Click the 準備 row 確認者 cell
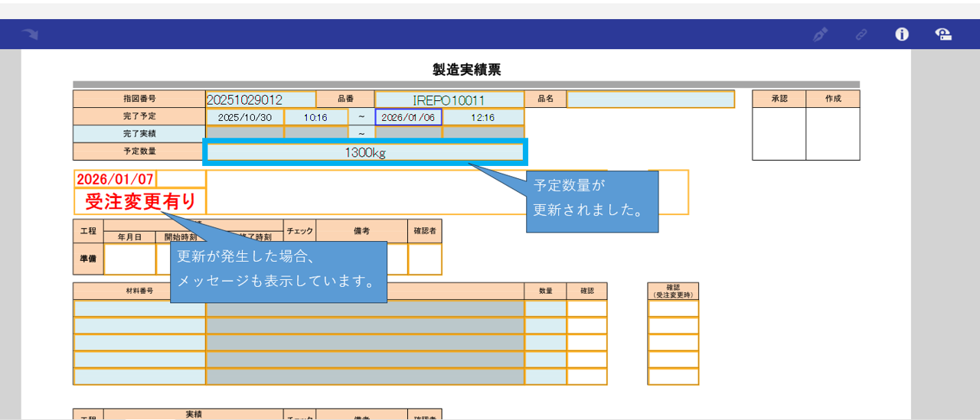The image size is (980, 420). (424, 259)
